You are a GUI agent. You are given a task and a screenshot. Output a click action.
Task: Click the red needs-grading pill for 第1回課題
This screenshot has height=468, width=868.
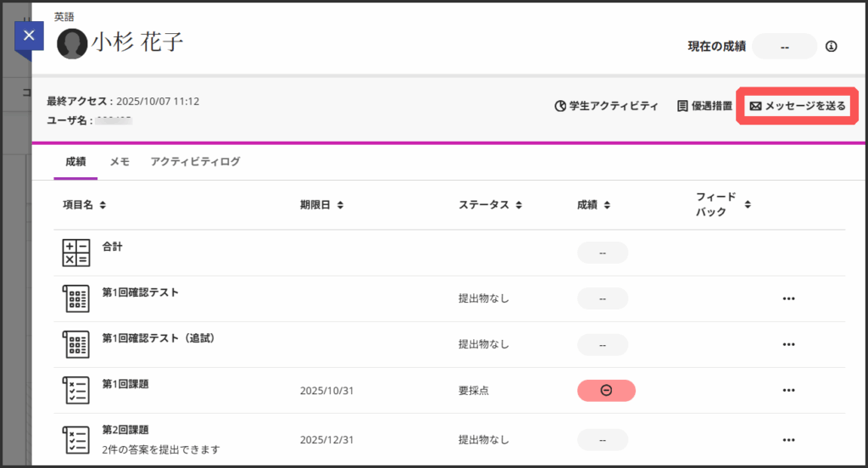click(x=606, y=390)
